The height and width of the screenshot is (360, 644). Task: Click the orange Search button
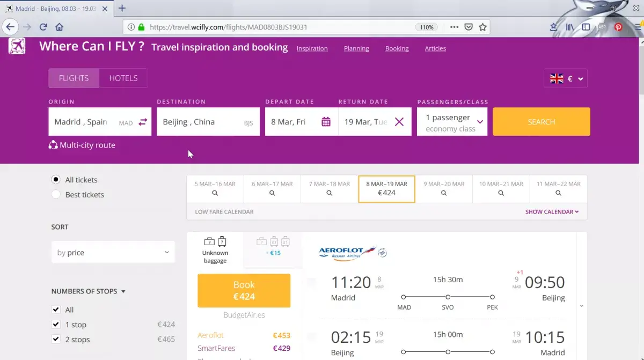541,122
